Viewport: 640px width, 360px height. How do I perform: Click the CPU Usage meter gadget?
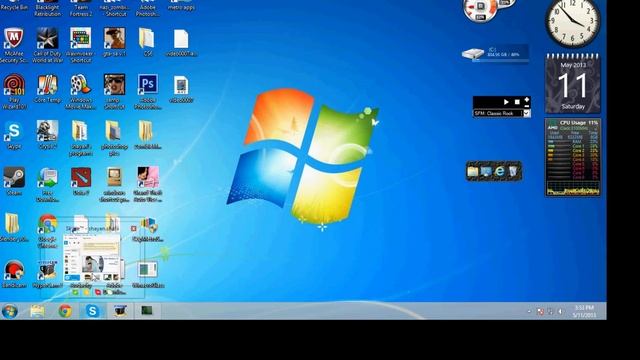573,158
